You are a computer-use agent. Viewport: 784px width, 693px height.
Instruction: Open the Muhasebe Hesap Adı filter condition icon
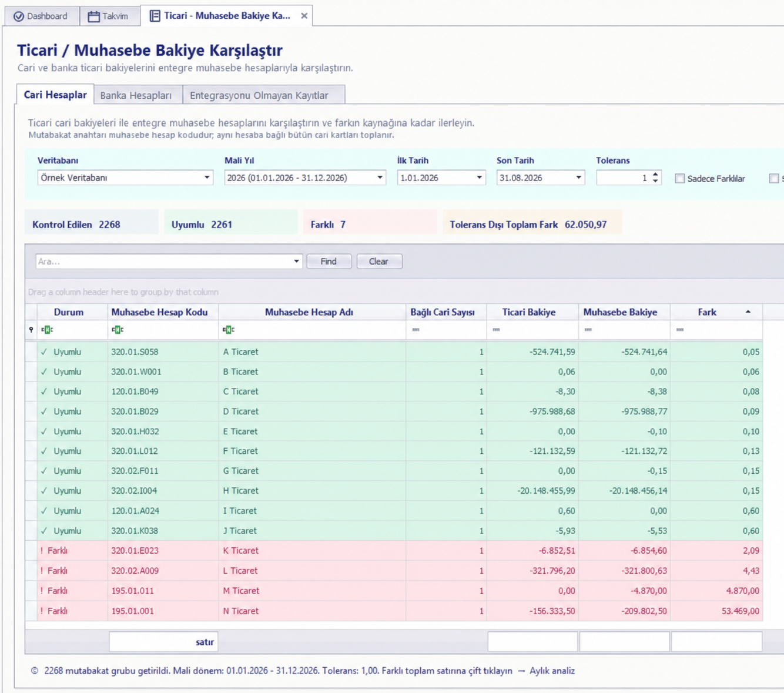pos(229,330)
